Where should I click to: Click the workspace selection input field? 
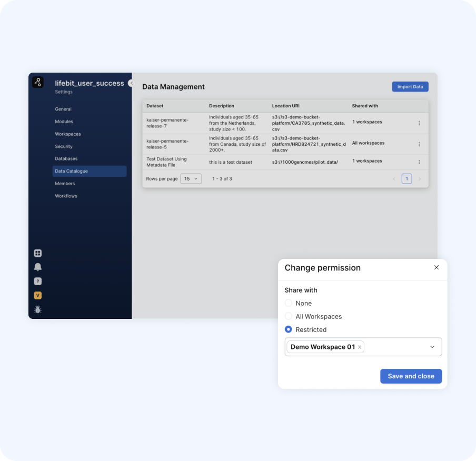point(363,347)
